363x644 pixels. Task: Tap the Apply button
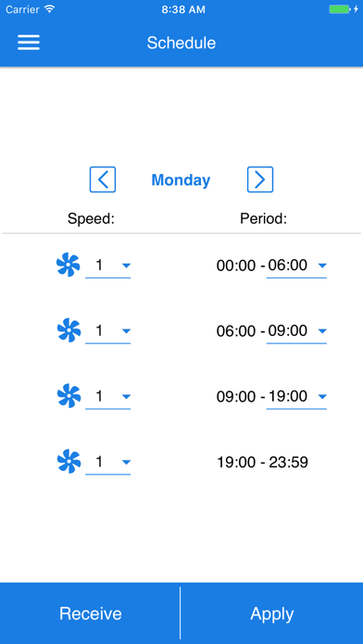[271, 613]
